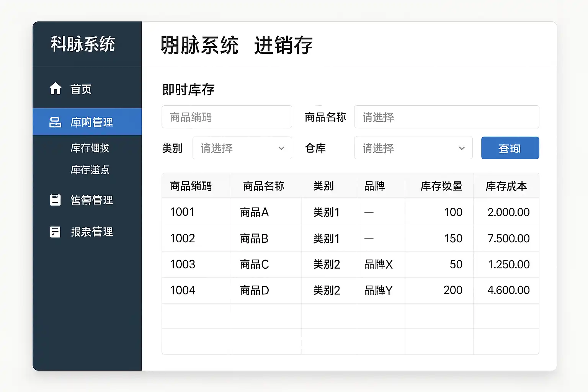Click the 7.500.00 cost cell
Screen dimensions: 588x392
(508, 238)
